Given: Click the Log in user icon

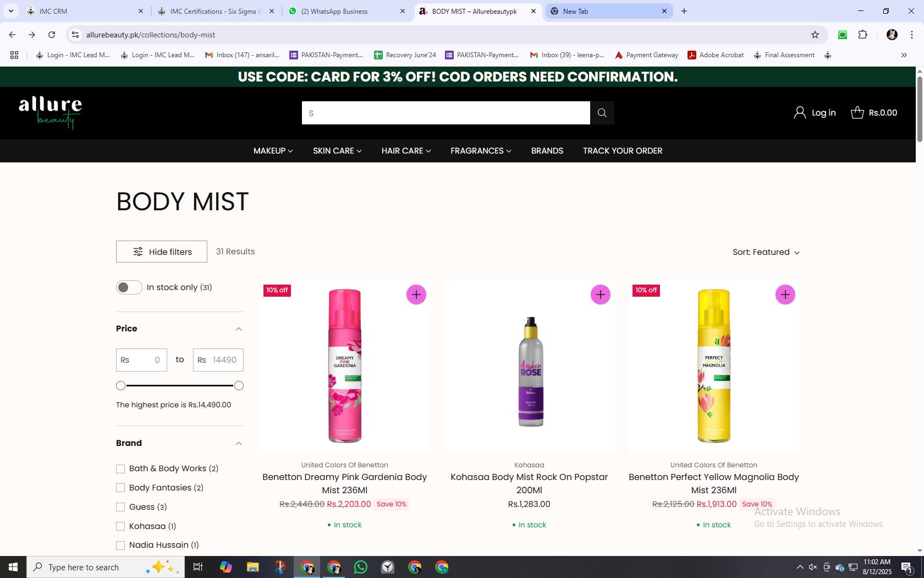Looking at the screenshot, I should [800, 113].
